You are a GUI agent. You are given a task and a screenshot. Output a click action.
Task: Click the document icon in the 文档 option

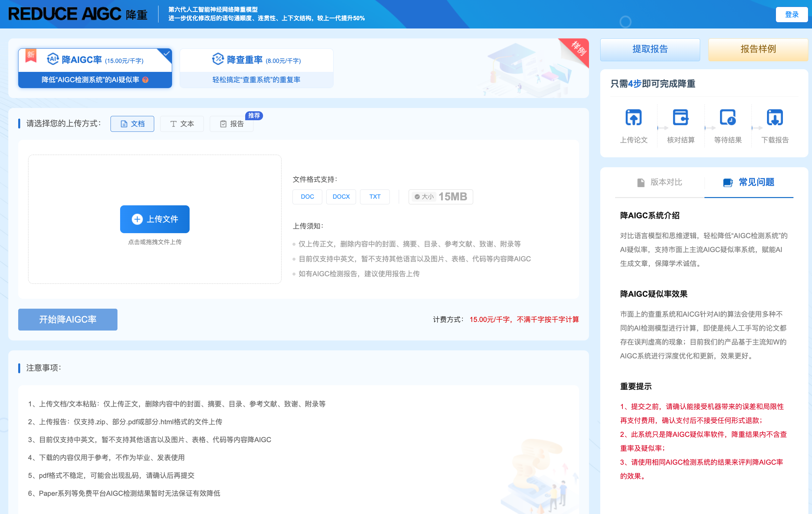(x=124, y=124)
